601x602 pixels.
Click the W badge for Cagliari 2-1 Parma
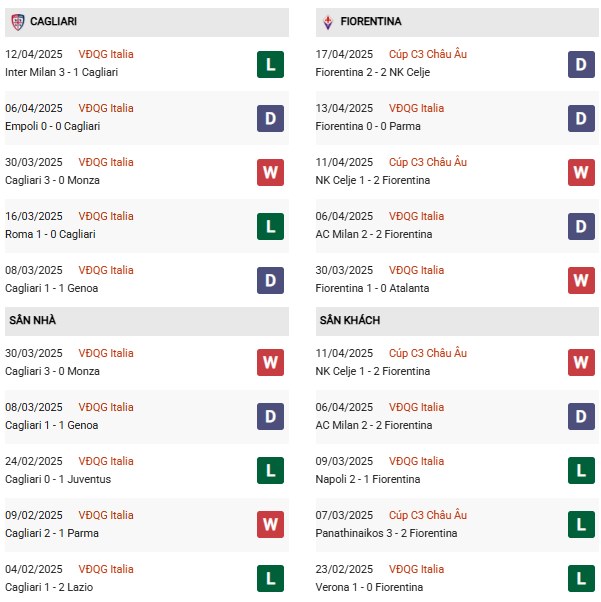[x=270, y=525]
